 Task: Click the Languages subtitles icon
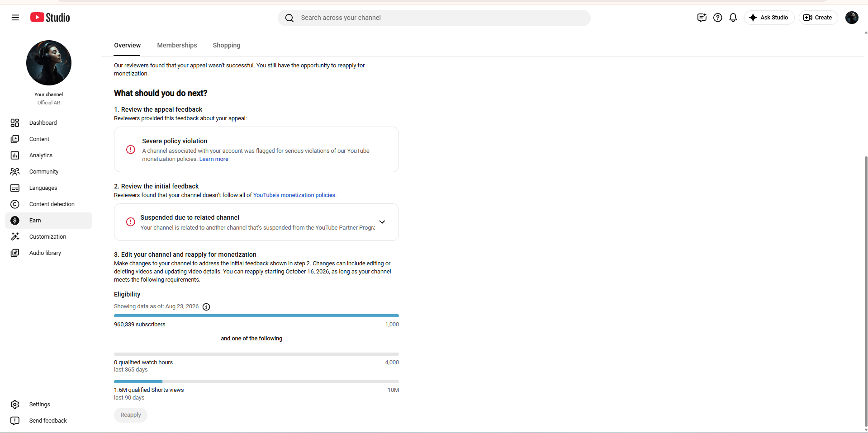(15, 188)
